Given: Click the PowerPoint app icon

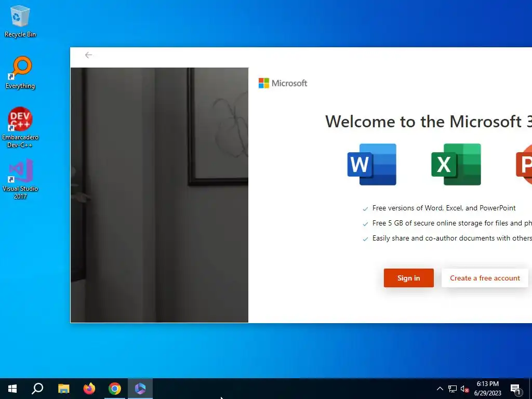Looking at the screenshot, I should pyautogui.click(x=524, y=165).
